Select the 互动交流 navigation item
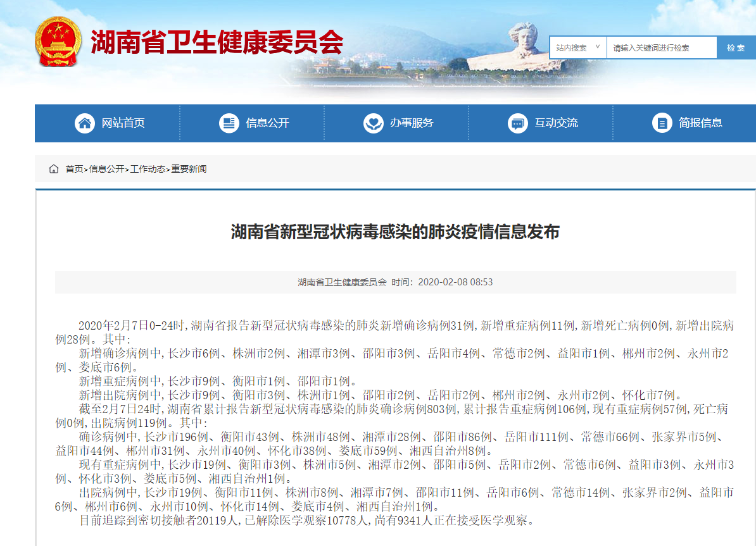 (x=556, y=123)
